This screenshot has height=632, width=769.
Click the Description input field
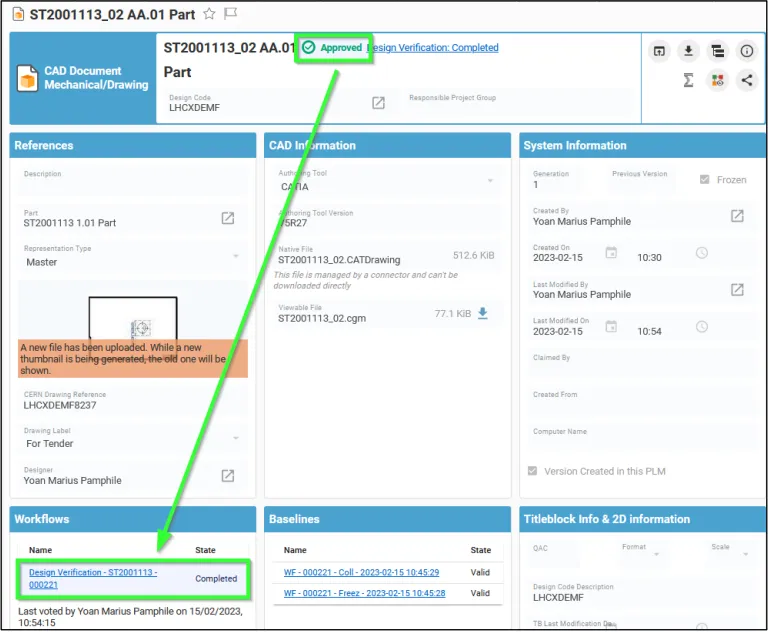(132, 182)
